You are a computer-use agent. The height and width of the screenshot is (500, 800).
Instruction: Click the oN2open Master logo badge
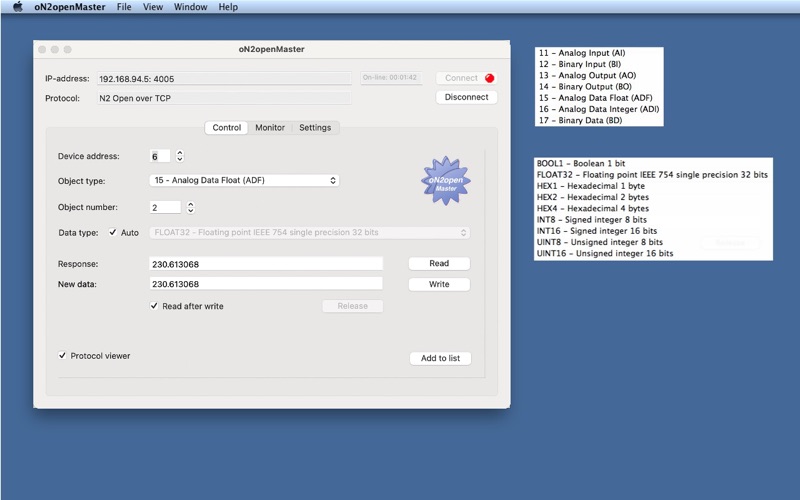[446, 181]
